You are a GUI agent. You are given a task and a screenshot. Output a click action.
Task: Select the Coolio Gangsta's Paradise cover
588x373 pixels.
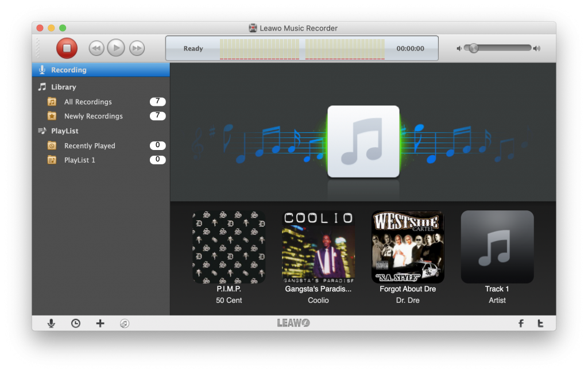pos(318,247)
